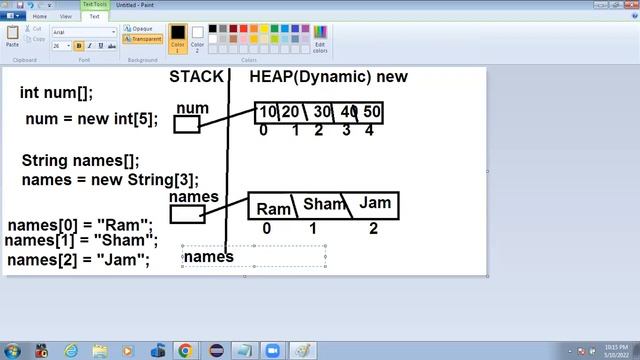Click inside the active 'names' text box

pos(254,256)
